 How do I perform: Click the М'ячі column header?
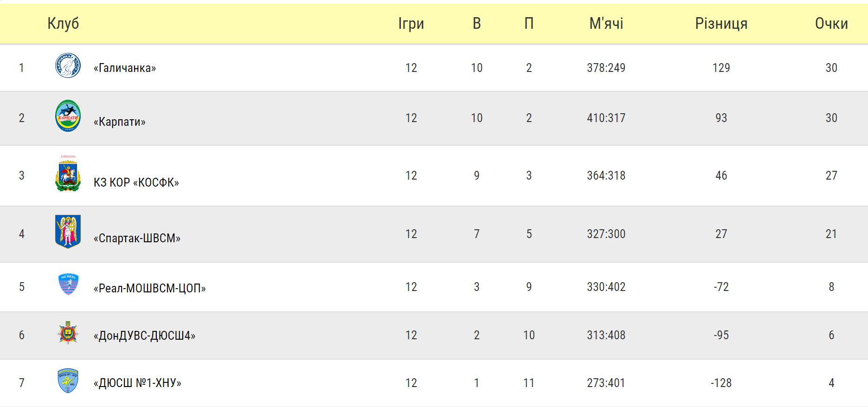click(x=606, y=23)
